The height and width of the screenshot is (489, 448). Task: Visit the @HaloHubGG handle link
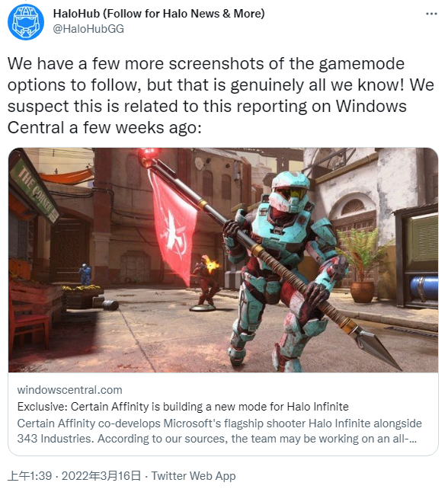tap(88, 29)
